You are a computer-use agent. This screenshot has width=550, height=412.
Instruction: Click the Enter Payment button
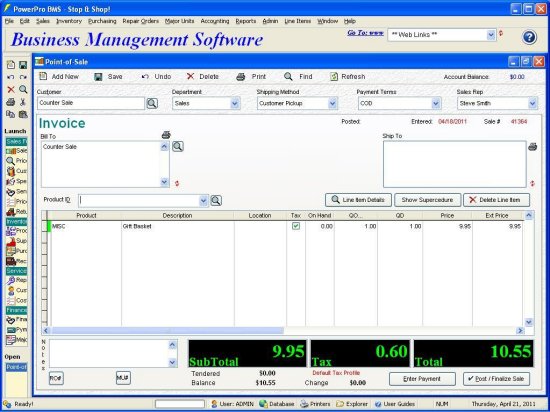click(422, 379)
